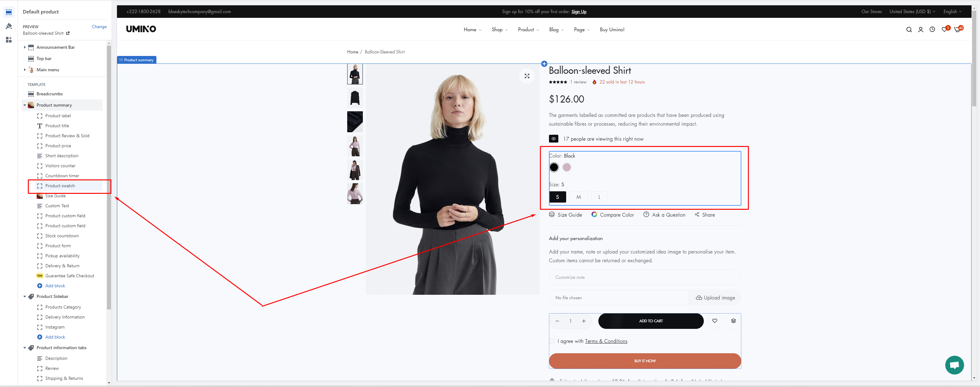The height and width of the screenshot is (387, 980).
Task: Open the shopping cart icon
Action: coord(957,30)
